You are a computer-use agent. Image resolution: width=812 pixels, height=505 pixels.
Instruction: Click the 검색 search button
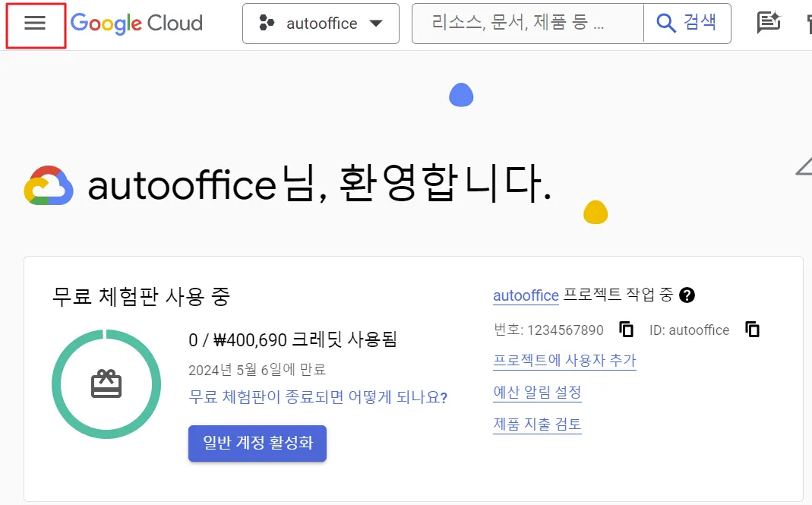click(x=687, y=24)
